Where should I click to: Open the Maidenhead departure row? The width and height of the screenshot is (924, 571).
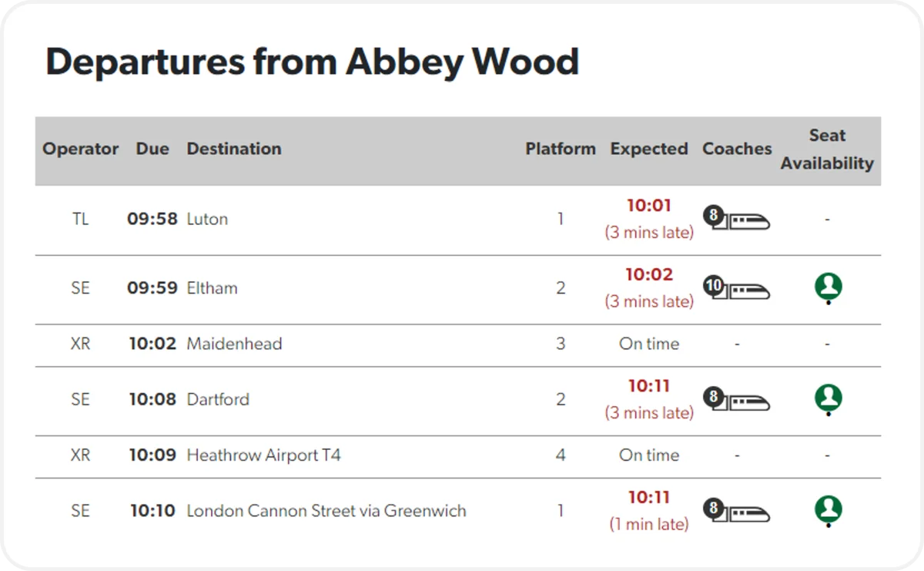[x=458, y=344]
